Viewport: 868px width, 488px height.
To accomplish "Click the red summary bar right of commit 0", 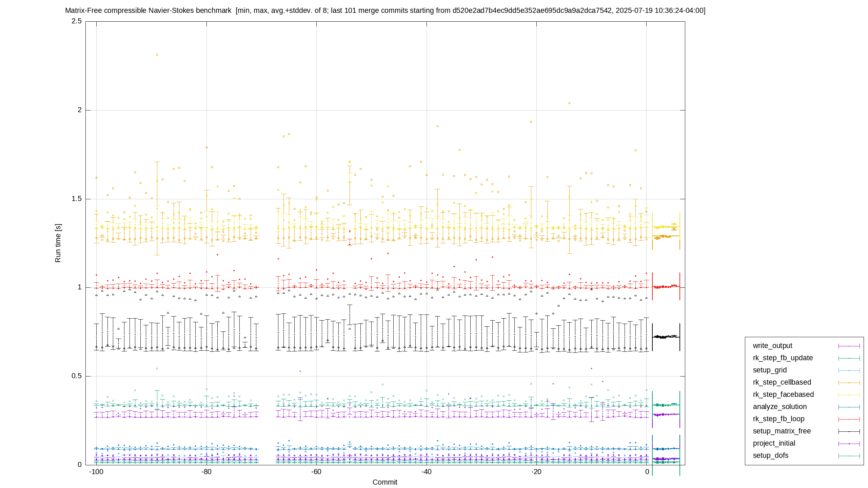I will [x=666, y=287].
